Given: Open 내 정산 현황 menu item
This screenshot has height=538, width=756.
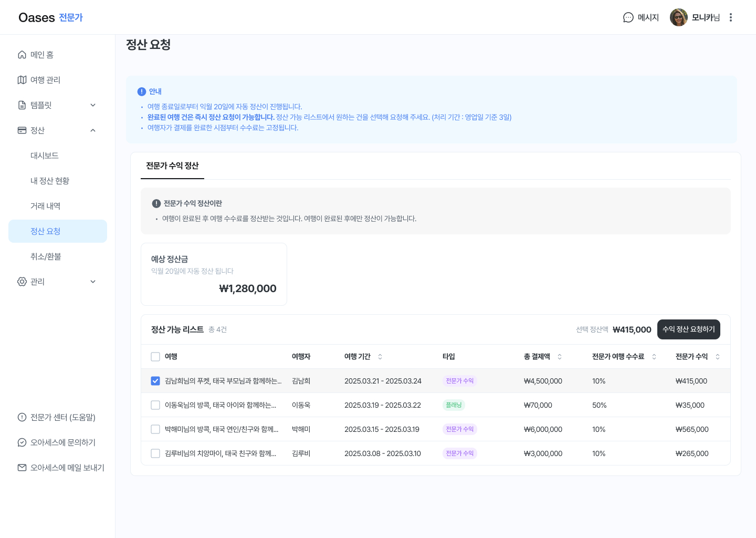Looking at the screenshot, I should pos(50,181).
